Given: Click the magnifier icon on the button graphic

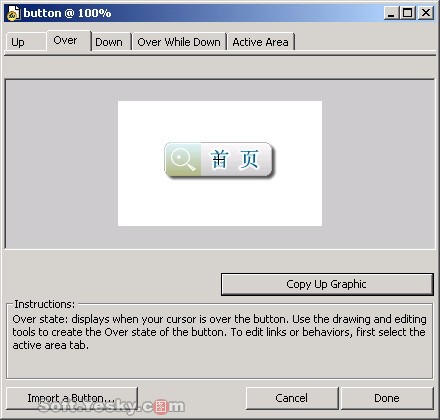Looking at the screenshot, I should point(182,160).
